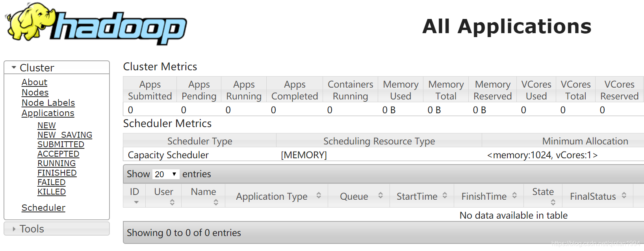Sort by Queue column arrows icon
644x251 pixels.
tap(380, 195)
